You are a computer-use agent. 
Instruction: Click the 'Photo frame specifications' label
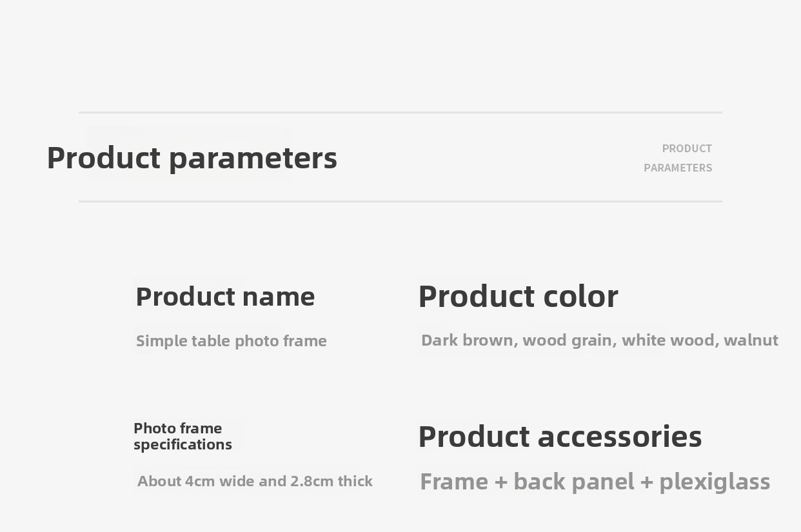point(183,437)
